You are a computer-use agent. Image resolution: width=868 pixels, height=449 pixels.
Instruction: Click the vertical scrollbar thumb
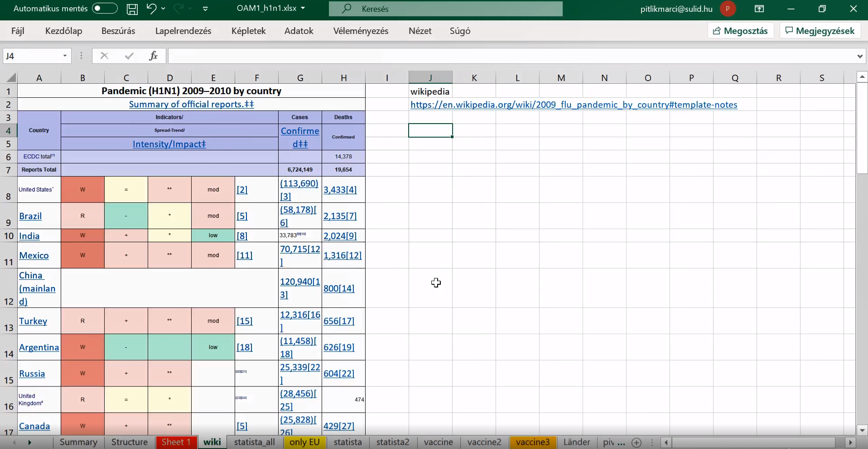coord(863,128)
